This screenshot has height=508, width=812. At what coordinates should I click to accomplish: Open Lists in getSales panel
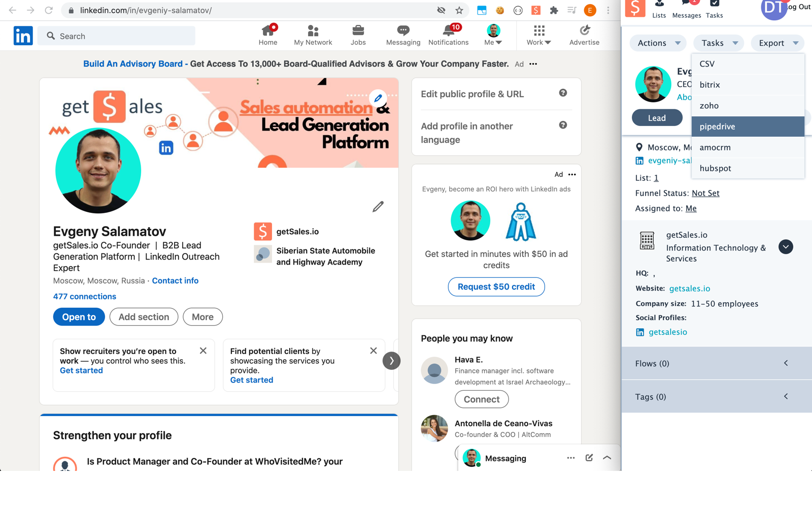pyautogui.click(x=659, y=9)
